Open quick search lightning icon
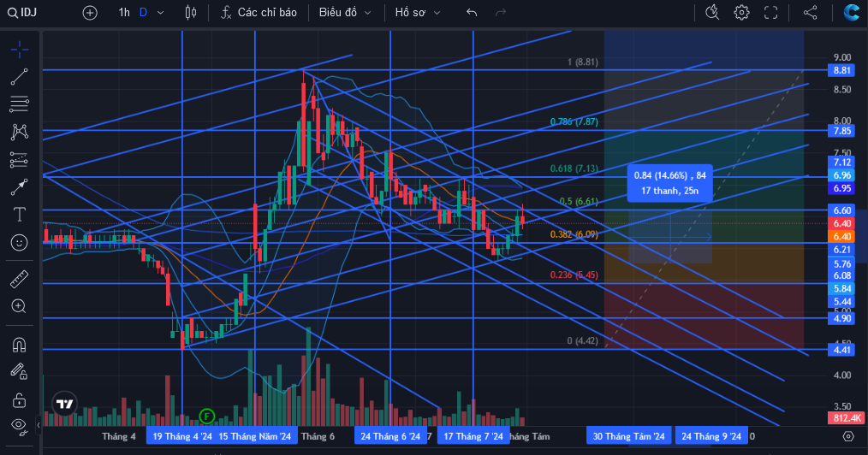 click(712, 12)
